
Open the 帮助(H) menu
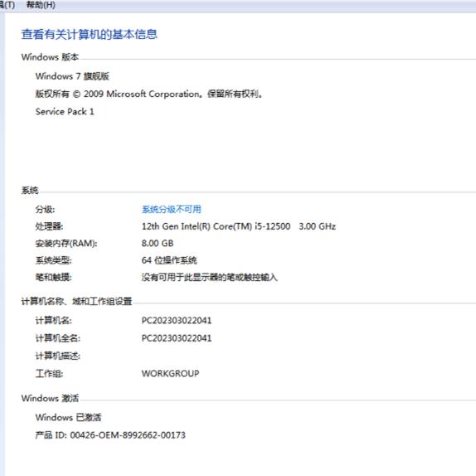(x=41, y=5)
